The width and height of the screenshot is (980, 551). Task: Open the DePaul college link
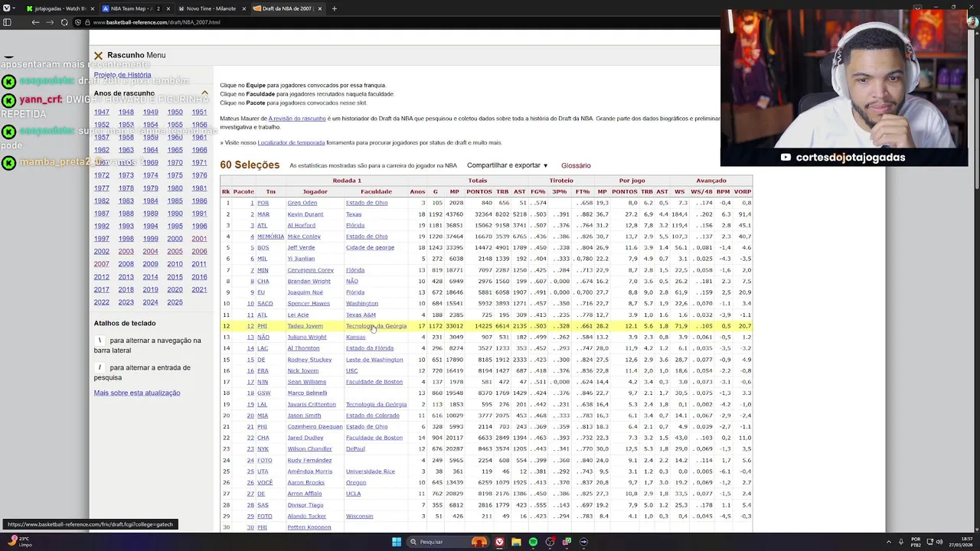tap(355, 449)
